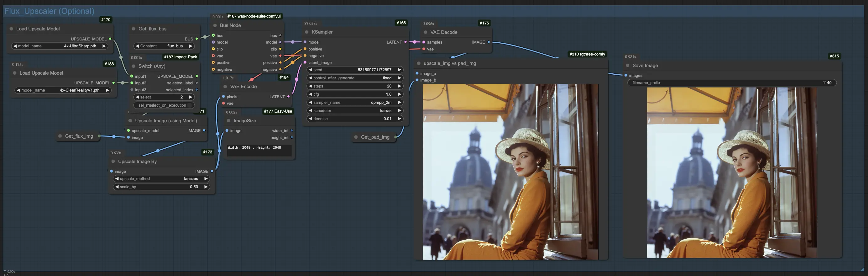
Task: Collapse the Upscale Image By node dot
Action: click(113, 161)
